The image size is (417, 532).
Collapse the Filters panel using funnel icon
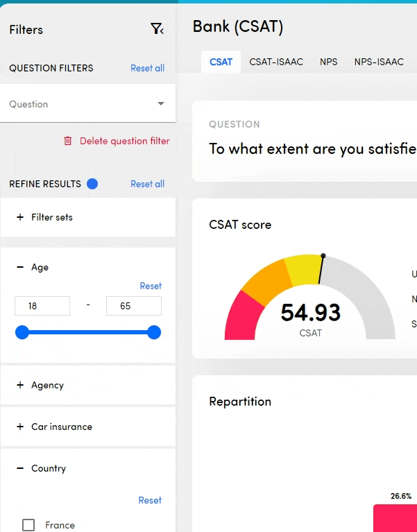[x=157, y=29]
